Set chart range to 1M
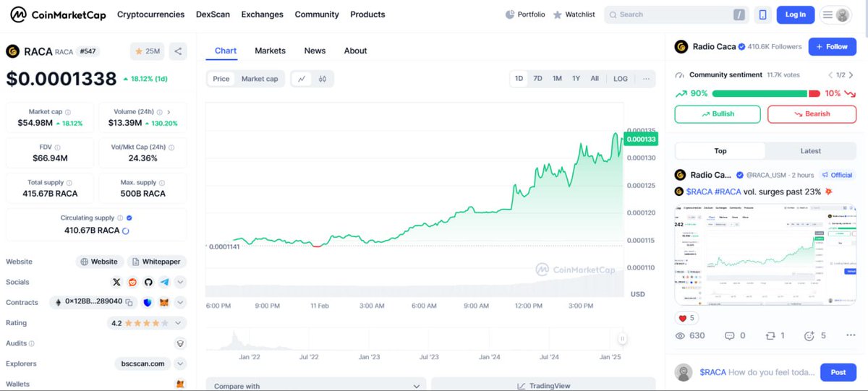The width and height of the screenshot is (868, 391). tap(557, 79)
